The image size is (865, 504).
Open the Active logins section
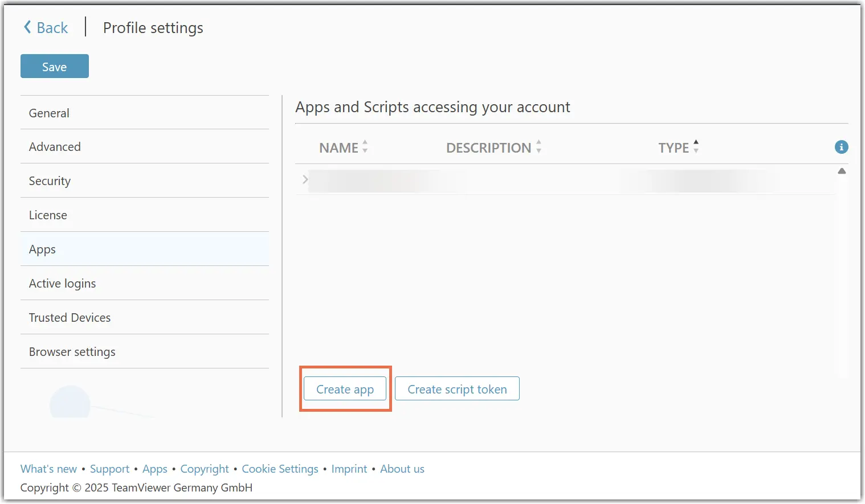(145, 284)
